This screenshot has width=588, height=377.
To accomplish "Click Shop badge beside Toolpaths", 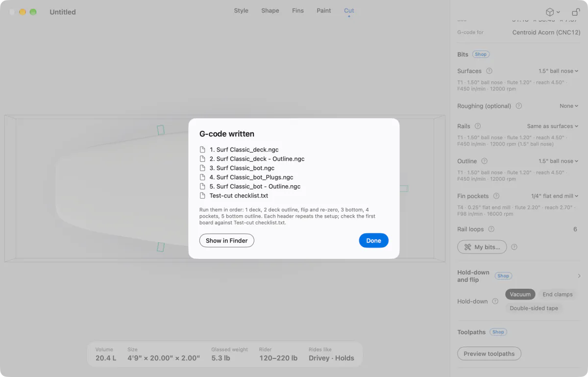I will 498,332.
